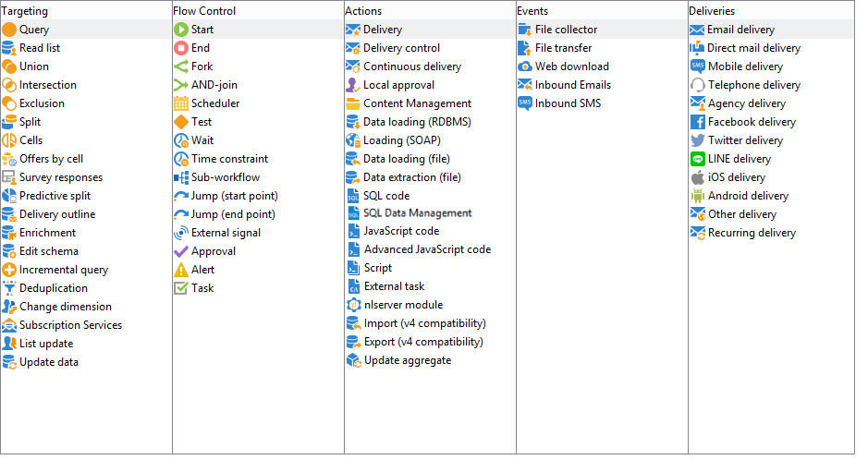Select the Advanced JavaScript code entry
This screenshot has width=868, height=472.
coord(427,249)
